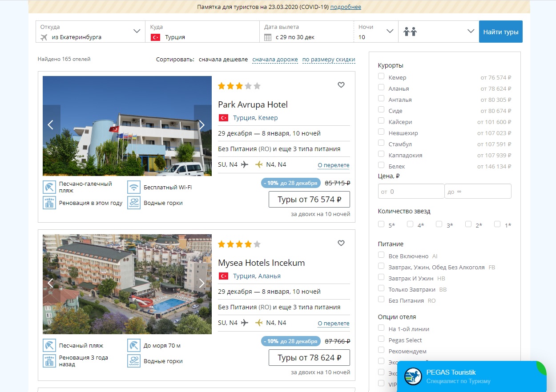Viewport: 556px width, 392px height.
Task: Open the Куда destination field
Action: 202,32
